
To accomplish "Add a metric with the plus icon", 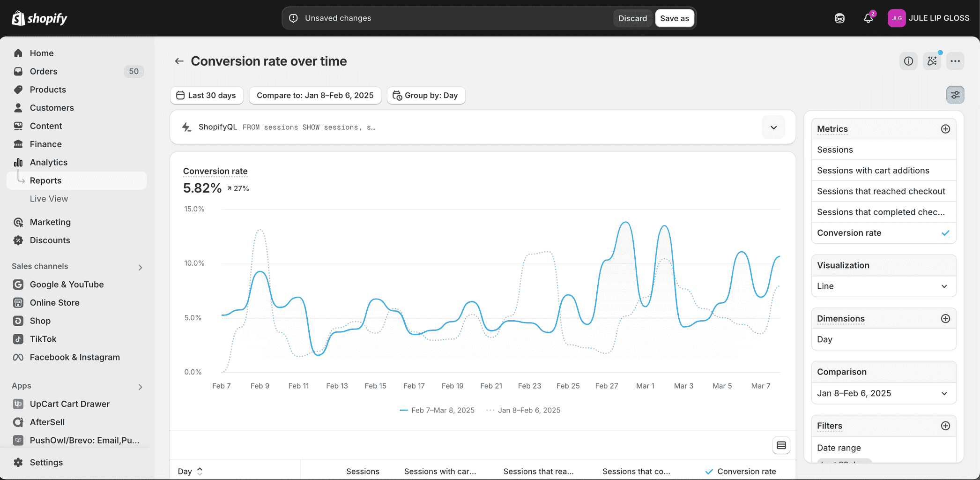I will [945, 129].
